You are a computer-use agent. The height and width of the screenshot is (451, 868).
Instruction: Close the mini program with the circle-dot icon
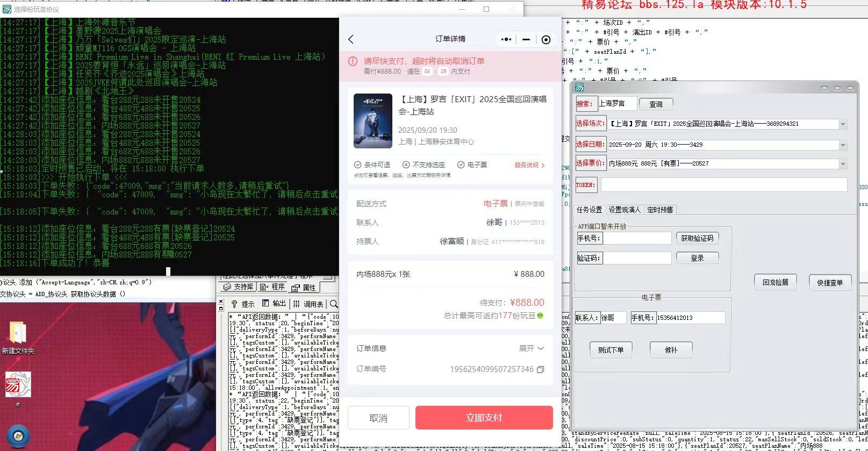tap(546, 39)
